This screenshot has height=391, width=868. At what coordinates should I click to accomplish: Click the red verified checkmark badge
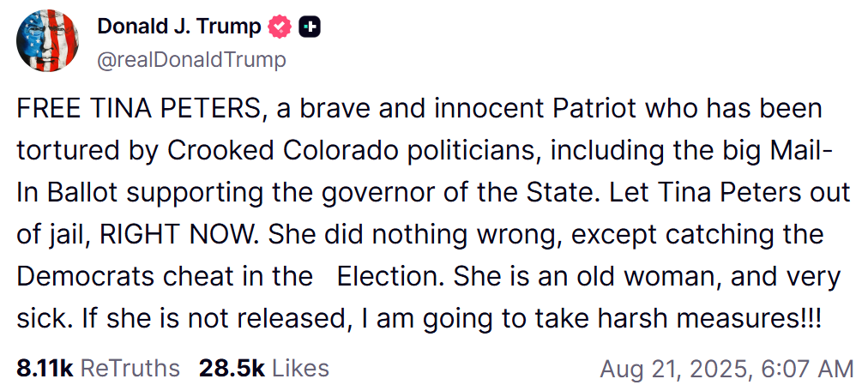(280, 27)
